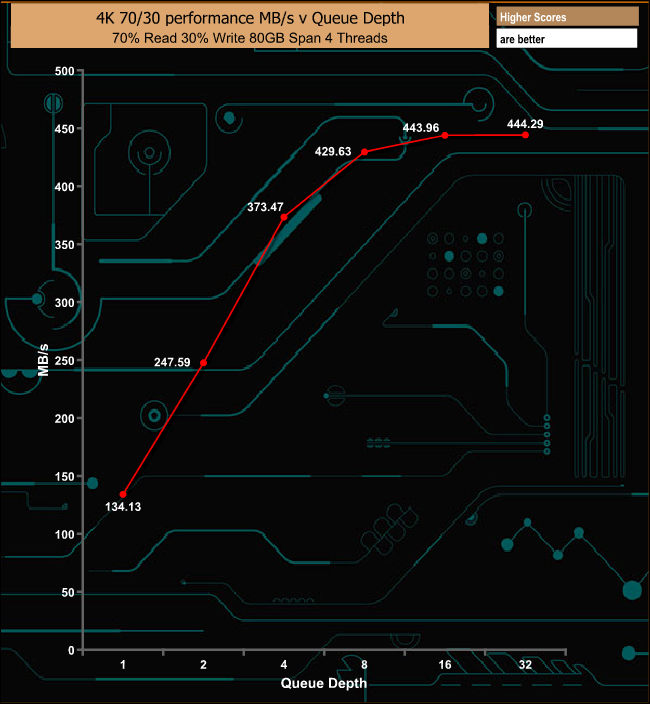Select the final data point at 444.29

(525, 135)
